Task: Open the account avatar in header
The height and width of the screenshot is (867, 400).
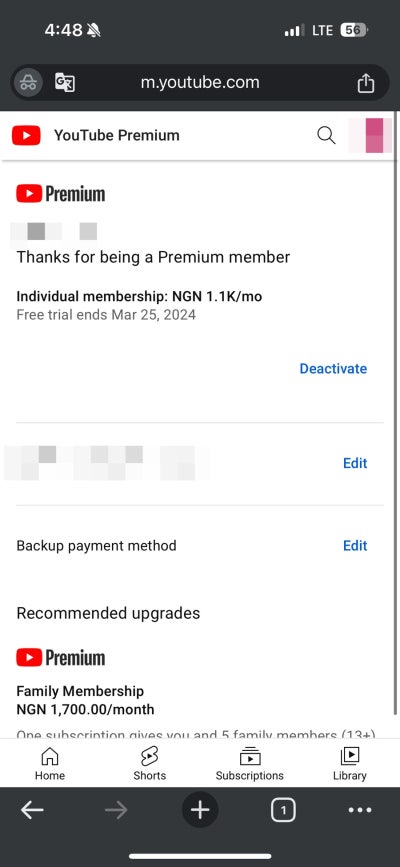Action: pyautogui.click(x=370, y=135)
